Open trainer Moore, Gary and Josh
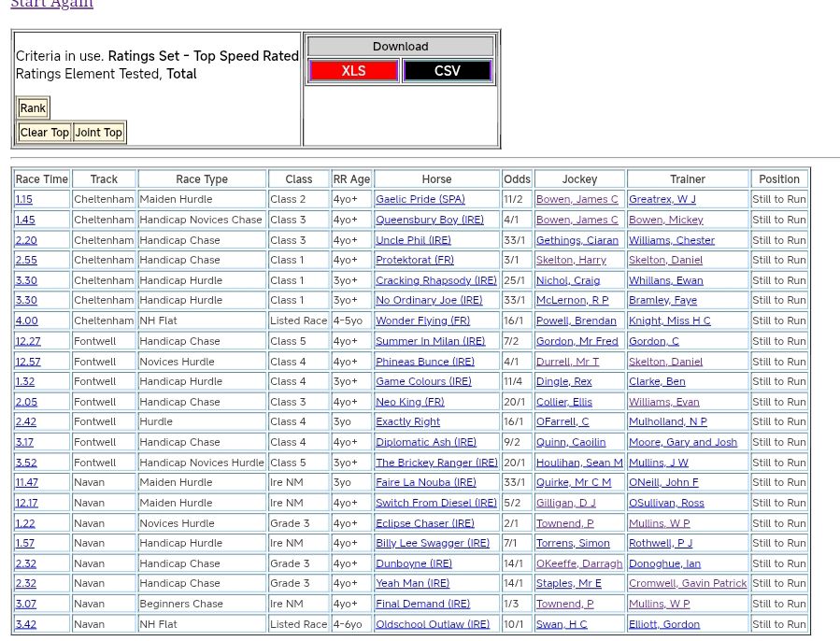The width and height of the screenshot is (840, 641). coord(682,443)
